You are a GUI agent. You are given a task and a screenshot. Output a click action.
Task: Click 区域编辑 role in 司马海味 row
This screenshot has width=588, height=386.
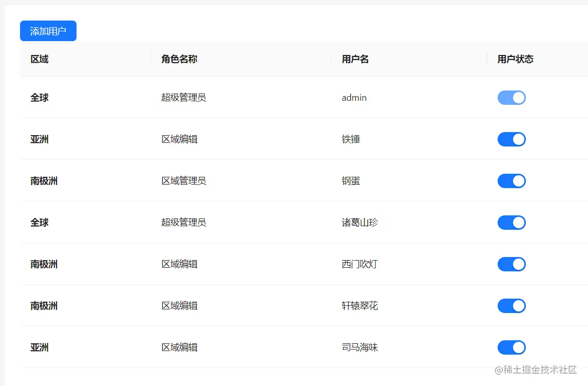click(x=179, y=347)
